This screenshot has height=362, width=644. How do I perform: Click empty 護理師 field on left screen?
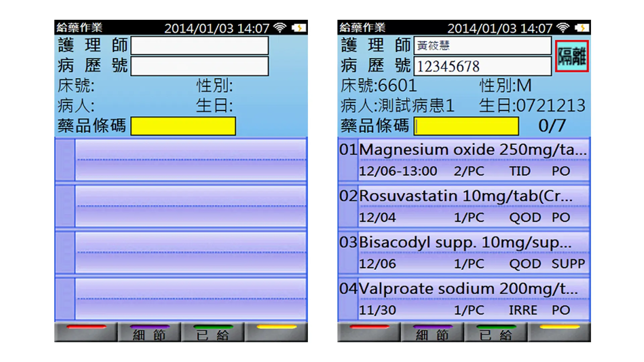[199, 46]
